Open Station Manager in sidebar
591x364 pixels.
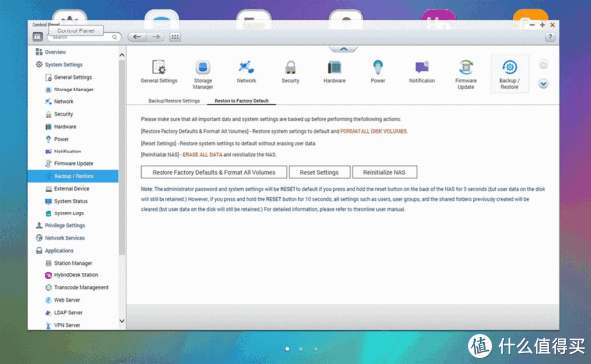73,263
